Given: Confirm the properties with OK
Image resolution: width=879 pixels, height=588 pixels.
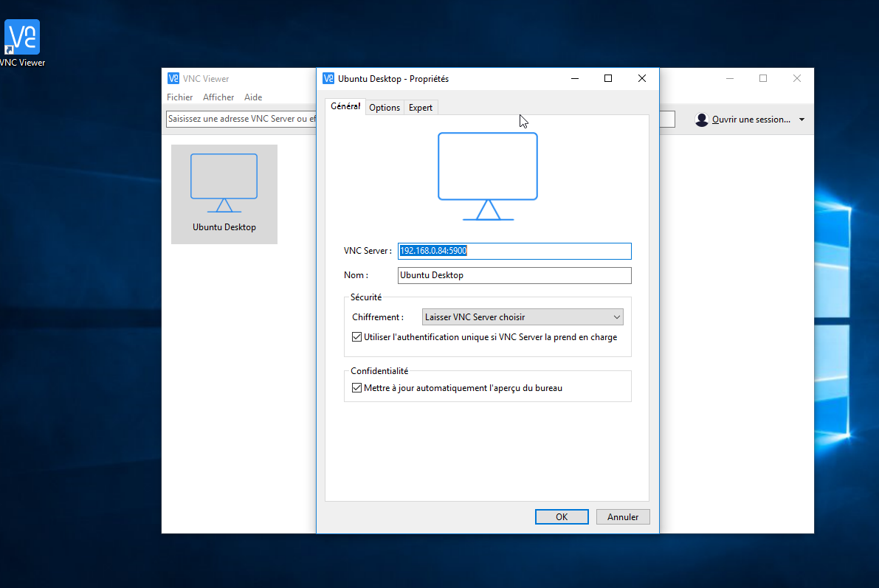Looking at the screenshot, I should tap(562, 517).
